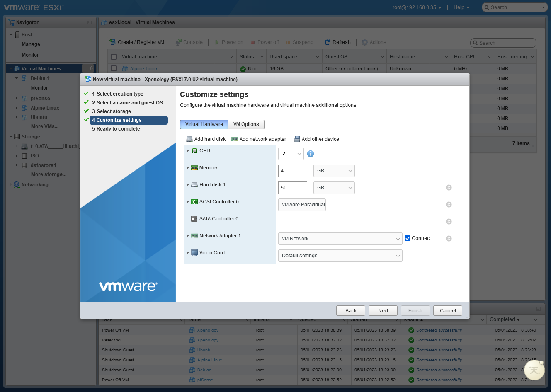
Task: Click the Add other device icon
Action: [x=297, y=139]
